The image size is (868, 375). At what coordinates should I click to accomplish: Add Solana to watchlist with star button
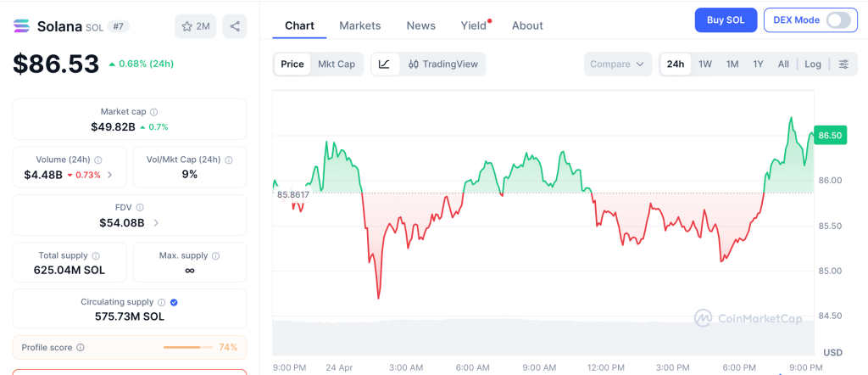(x=196, y=26)
